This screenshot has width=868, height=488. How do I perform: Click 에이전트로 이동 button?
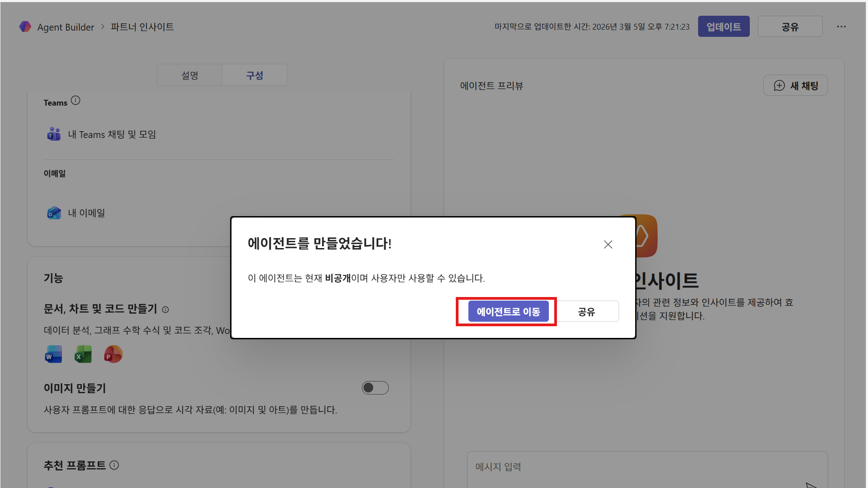point(508,311)
